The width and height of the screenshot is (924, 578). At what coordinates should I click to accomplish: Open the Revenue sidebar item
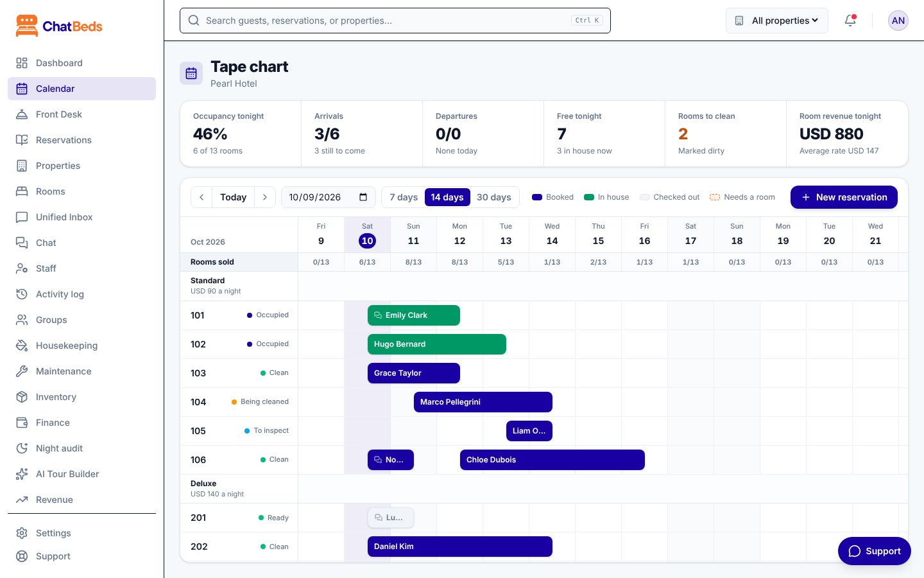[x=81, y=500]
